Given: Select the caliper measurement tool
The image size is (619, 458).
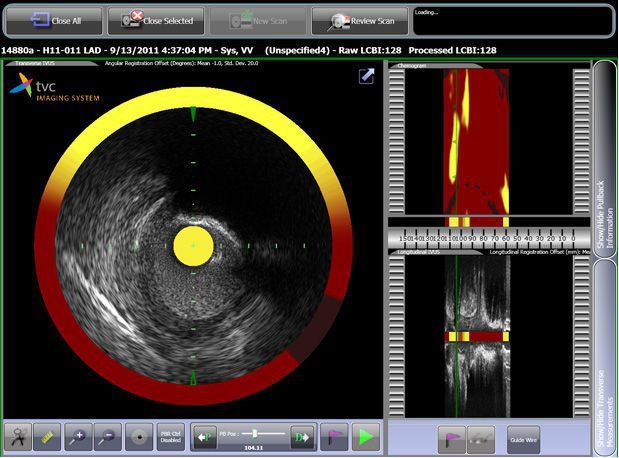Looking at the screenshot, I should point(18,437).
